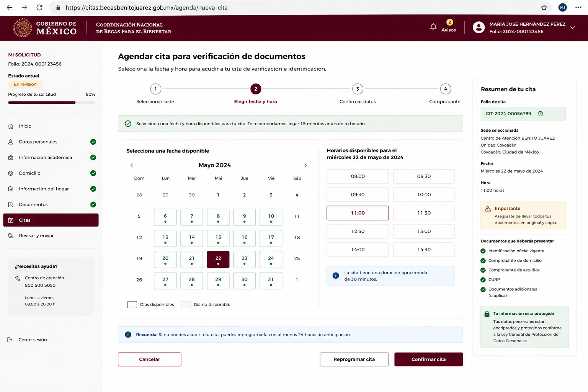Click step 2 Elegir fecha y hora circle

(256, 89)
